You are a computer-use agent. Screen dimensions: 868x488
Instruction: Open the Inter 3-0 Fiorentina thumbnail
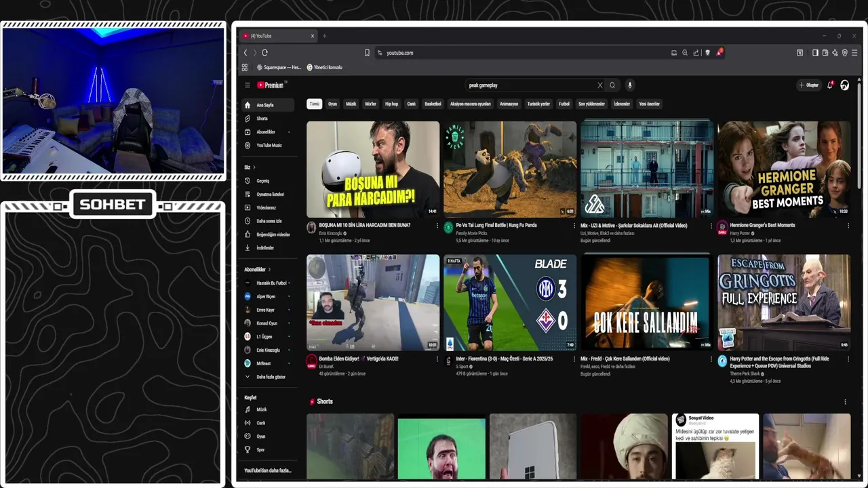click(x=510, y=302)
